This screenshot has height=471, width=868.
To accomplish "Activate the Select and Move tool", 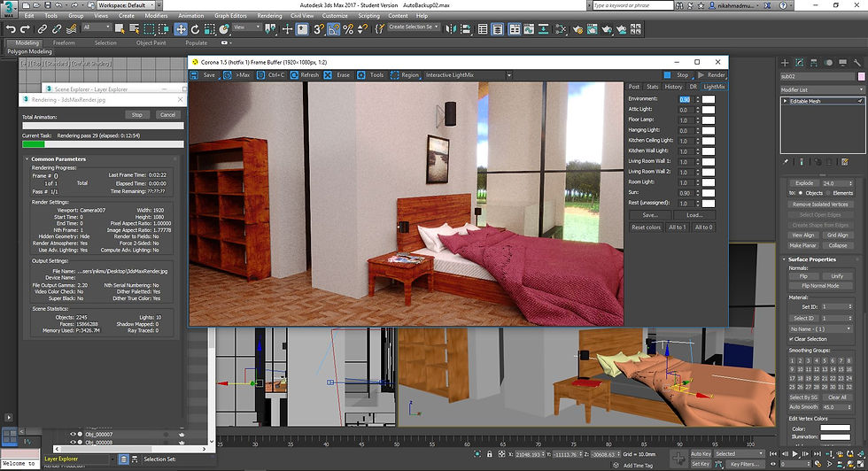I will pyautogui.click(x=181, y=29).
